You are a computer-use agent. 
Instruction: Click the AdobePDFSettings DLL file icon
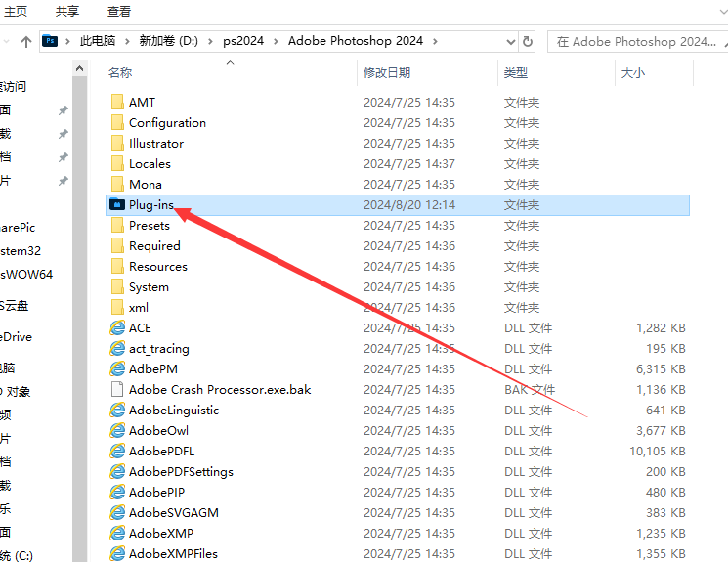(117, 471)
